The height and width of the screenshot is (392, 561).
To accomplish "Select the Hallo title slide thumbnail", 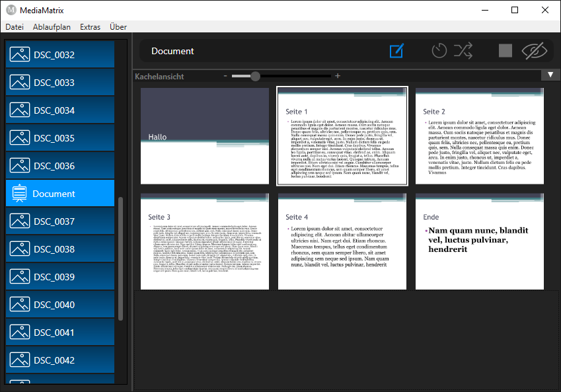I will point(204,136).
